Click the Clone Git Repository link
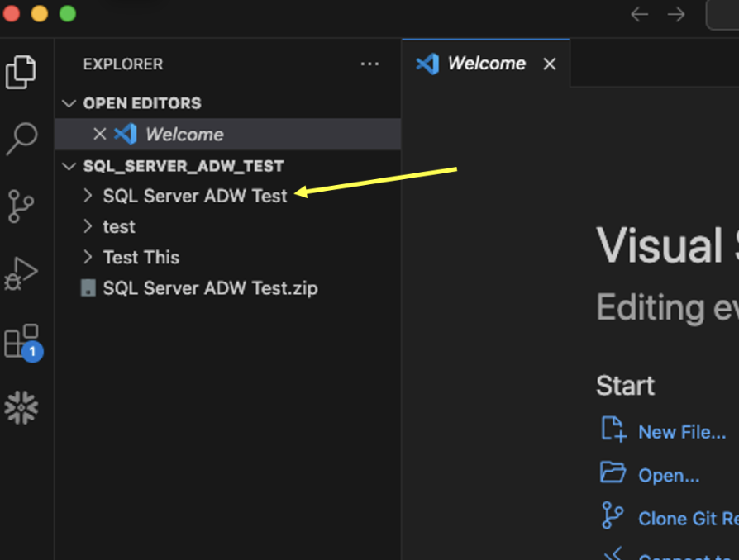 click(687, 518)
